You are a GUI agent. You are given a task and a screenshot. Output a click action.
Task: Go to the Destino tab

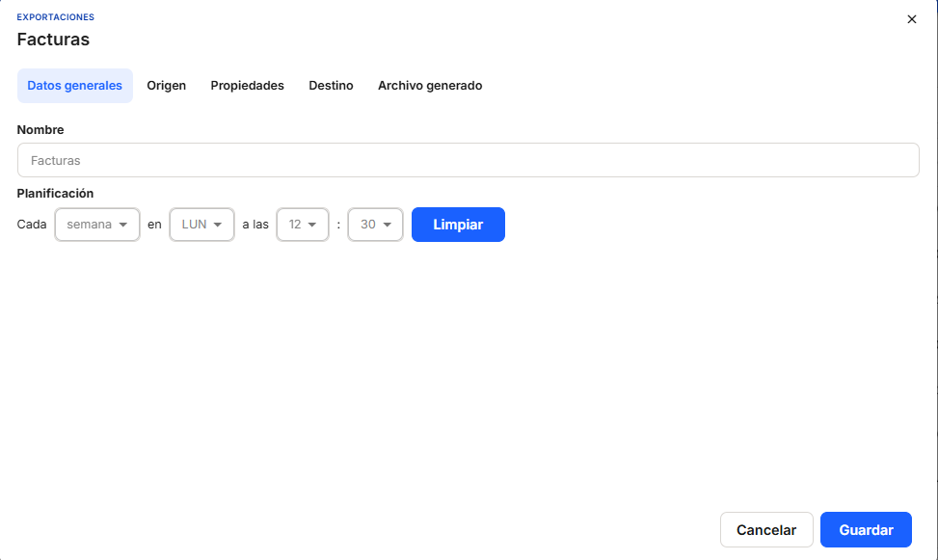tap(331, 86)
